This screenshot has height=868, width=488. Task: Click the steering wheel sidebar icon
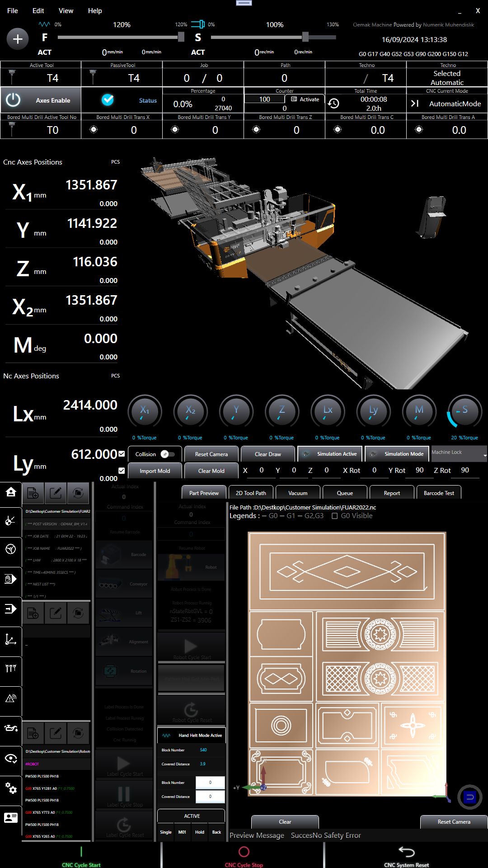click(11, 549)
